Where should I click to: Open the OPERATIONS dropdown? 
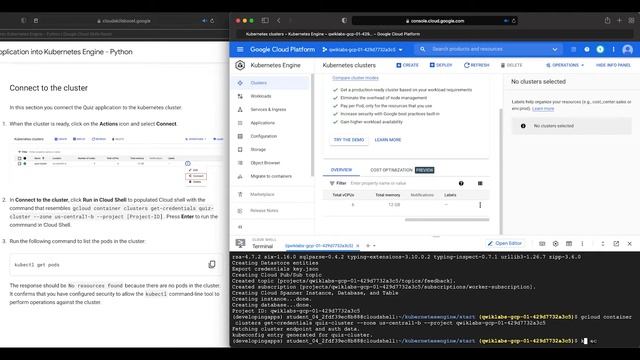click(565, 65)
